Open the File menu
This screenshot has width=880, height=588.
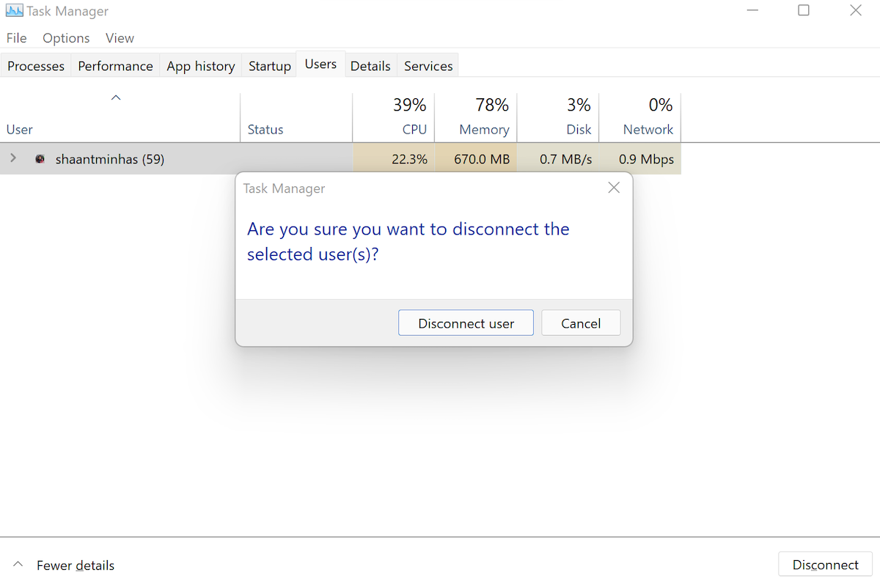click(16, 38)
